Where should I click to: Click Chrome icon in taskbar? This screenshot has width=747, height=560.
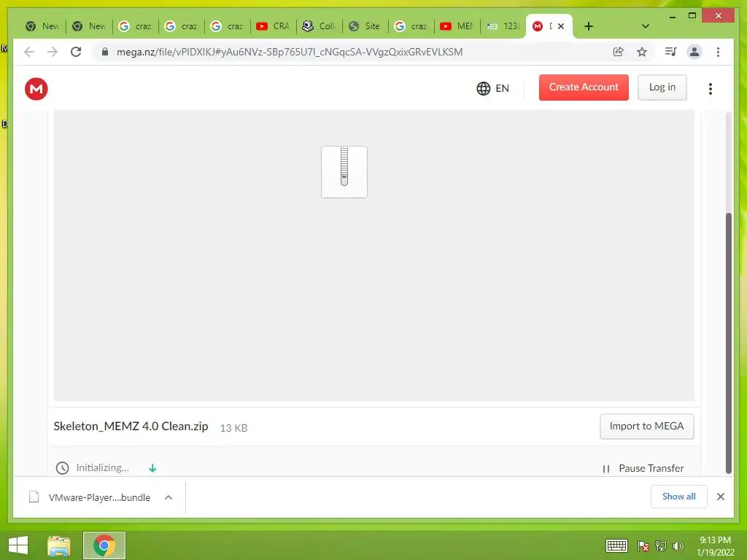coord(104,545)
